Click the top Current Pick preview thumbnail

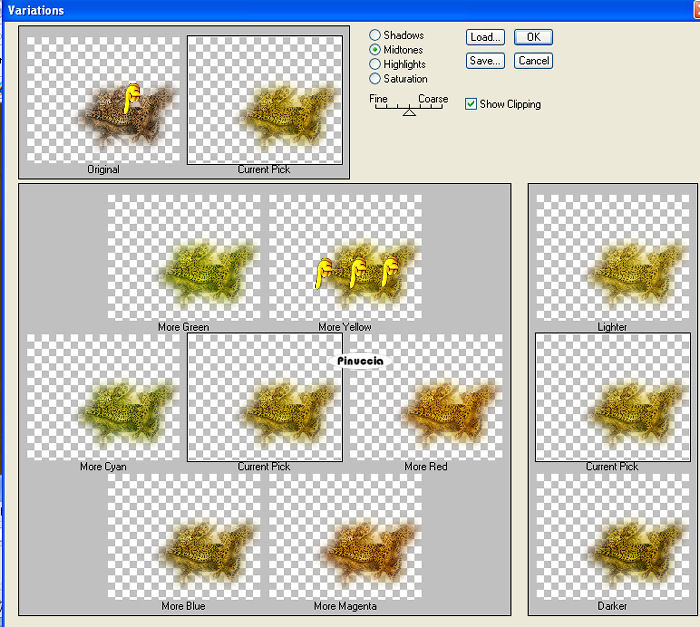pyautogui.click(x=265, y=100)
